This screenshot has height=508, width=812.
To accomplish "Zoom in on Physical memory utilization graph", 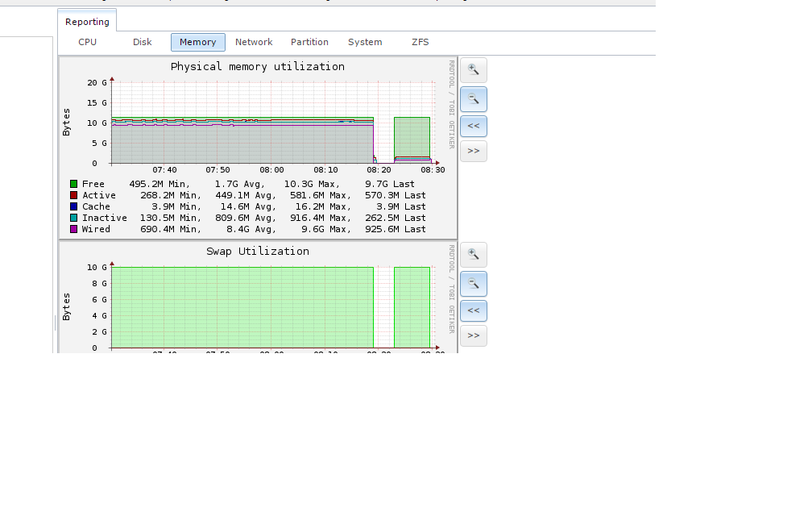I will [474, 69].
